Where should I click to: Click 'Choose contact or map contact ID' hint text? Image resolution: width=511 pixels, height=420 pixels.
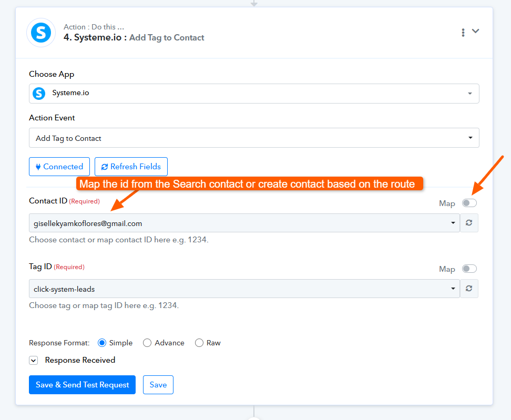tap(119, 240)
